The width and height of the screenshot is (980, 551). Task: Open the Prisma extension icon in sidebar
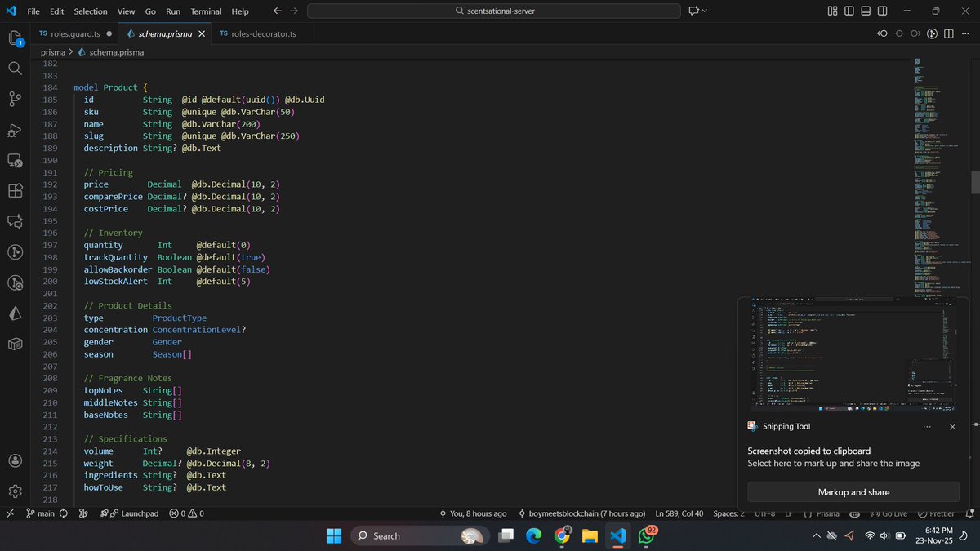[15, 313]
